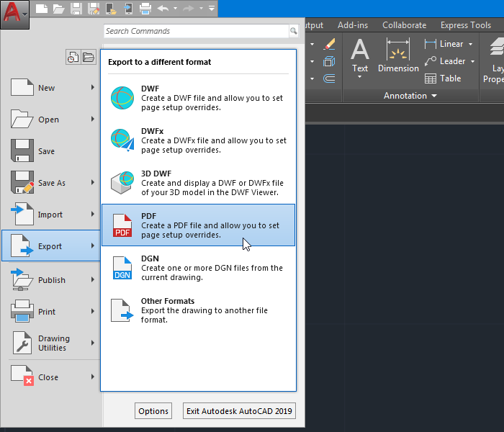Show open documents folder icon
The image size is (504, 432).
click(88, 58)
